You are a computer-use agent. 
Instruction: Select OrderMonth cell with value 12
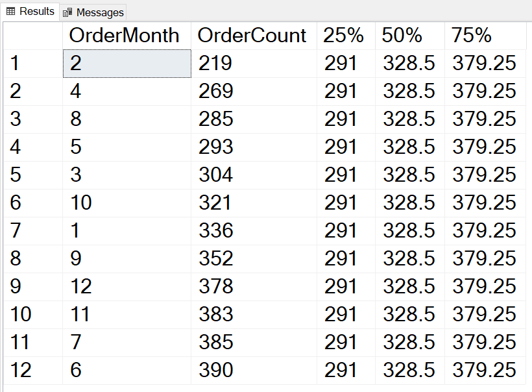[127, 286]
